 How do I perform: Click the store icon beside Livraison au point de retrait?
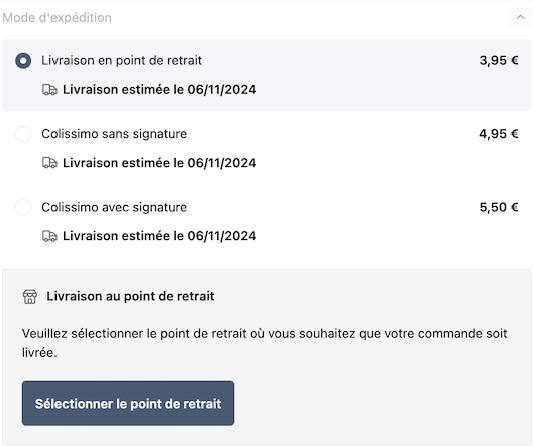pos(30,297)
